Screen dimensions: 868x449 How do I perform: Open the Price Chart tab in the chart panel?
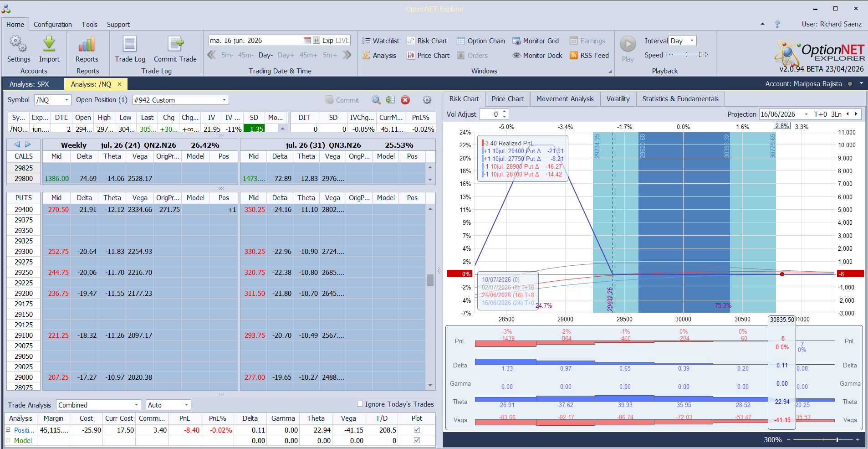(507, 99)
